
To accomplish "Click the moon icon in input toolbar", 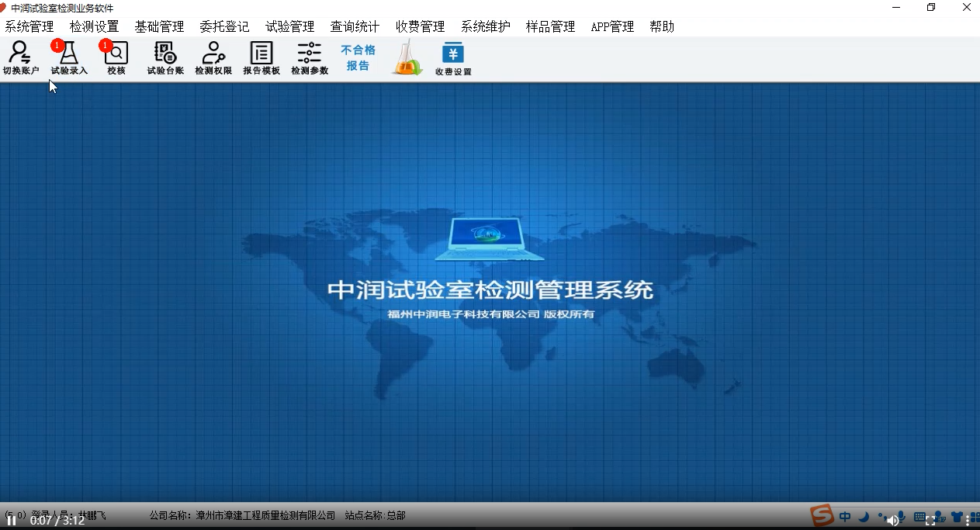I will pos(864,517).
